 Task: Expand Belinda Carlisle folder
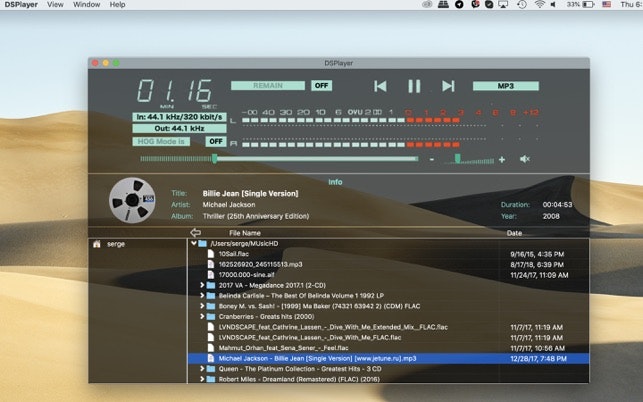(x=202, y=295)
